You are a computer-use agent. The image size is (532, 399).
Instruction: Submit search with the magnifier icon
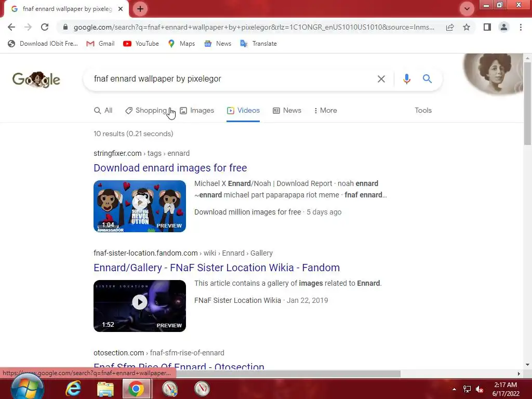427,79
